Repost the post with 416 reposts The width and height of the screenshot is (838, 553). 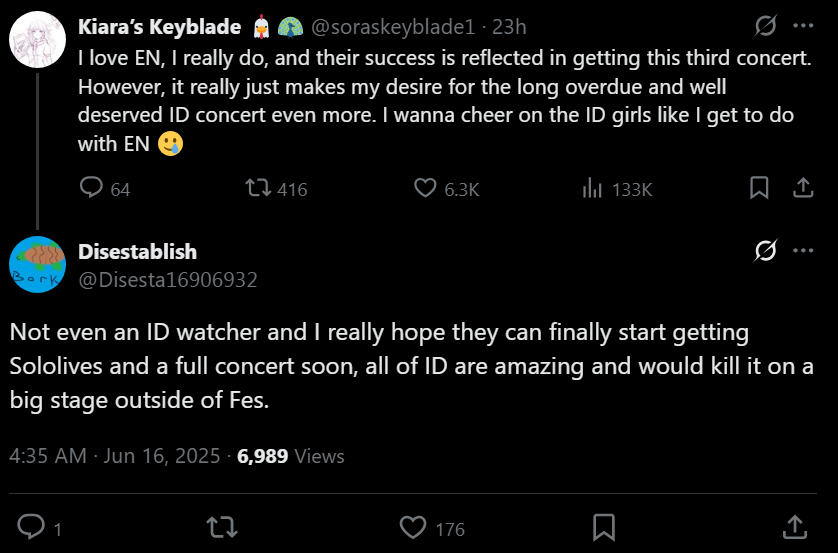click(256, 188)
